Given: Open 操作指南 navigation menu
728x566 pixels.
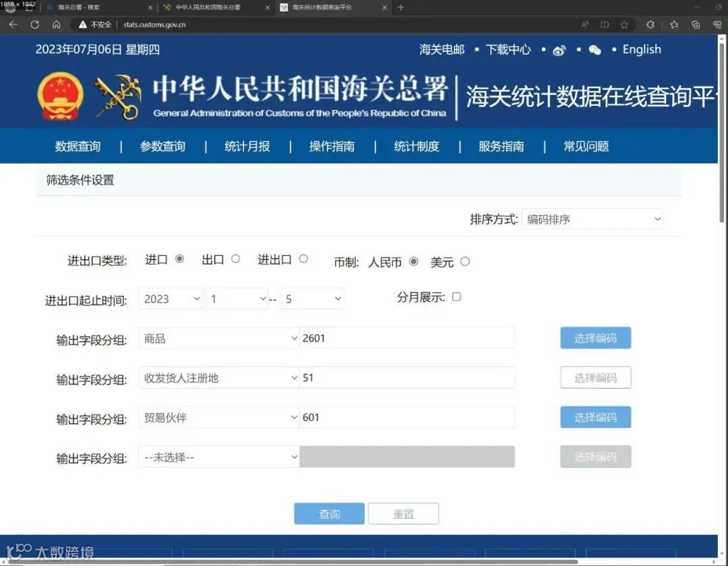Looking at the screenshot, I should 332,147.
